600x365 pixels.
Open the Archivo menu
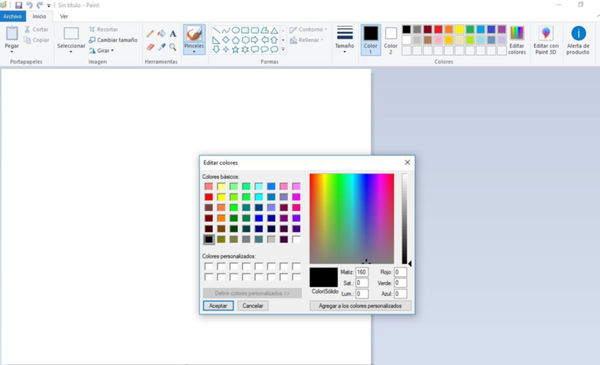pyautogui.click(x=13, y=16)
